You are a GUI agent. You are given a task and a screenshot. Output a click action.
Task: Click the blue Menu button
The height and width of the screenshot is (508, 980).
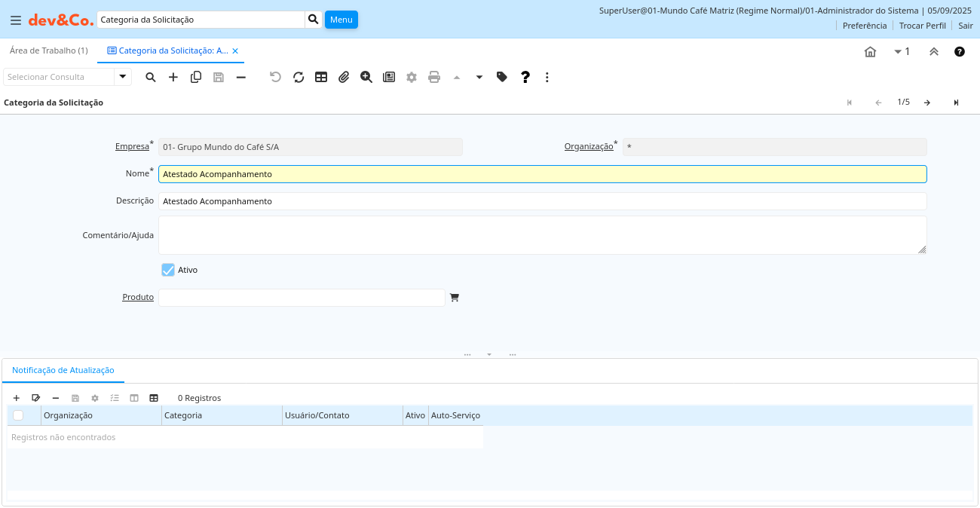click(x=341, y=20)
